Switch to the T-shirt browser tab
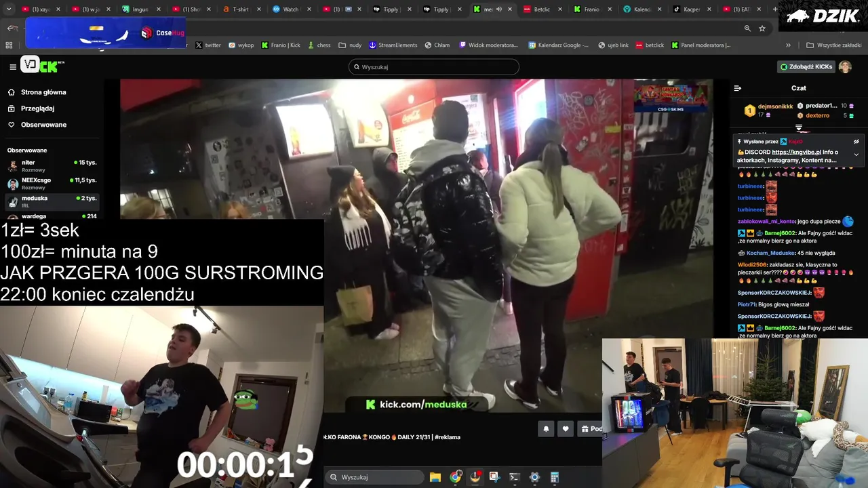This screenshot has width=868, height=488. click(241, 9)
